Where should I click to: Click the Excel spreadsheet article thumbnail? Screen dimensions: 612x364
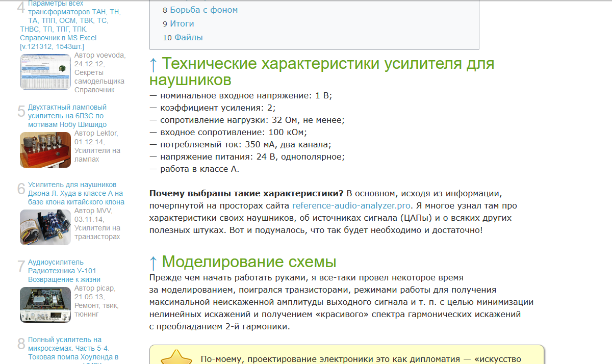pos(45,72)
